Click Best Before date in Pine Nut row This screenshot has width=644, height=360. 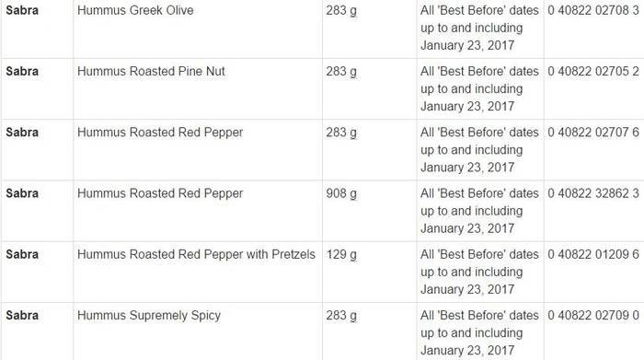(479, 88)
